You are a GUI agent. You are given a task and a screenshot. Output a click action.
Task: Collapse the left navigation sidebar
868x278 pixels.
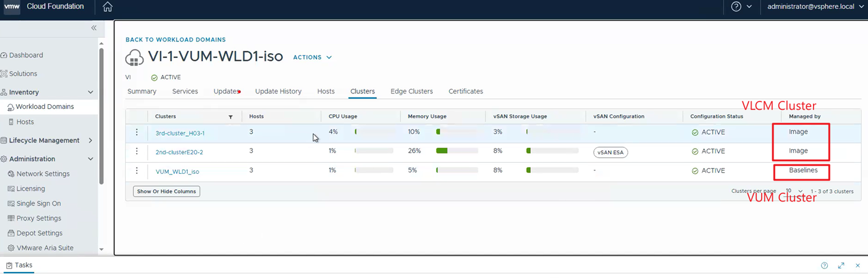tap(94, 28)
